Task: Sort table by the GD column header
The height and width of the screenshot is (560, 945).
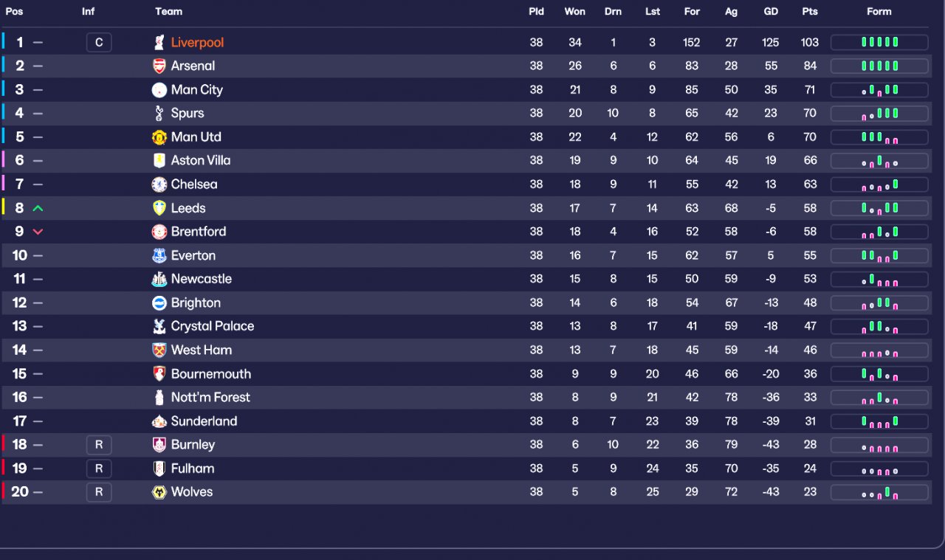Action: [771, 12]
